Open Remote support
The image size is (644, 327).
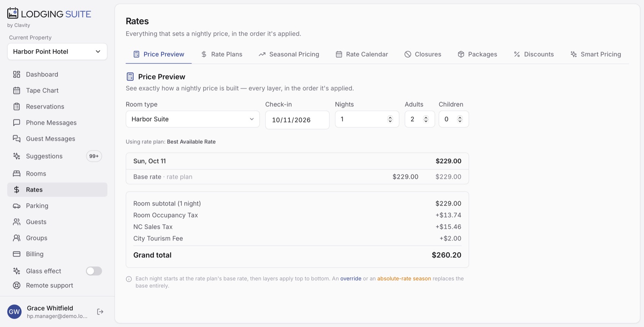[x=57, y=286]
